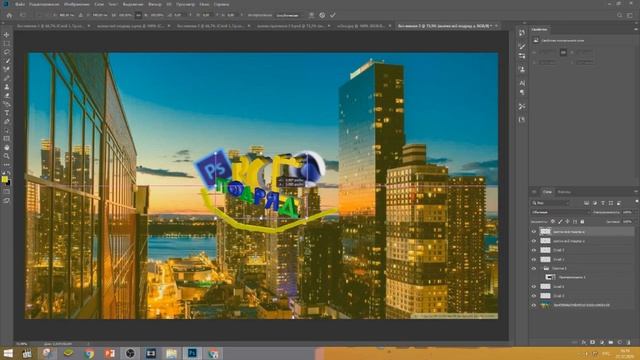Screen dimensions: 640x360
Task: Toggle the maintain aspect ratio chain link
Action: pyautogui.click(x=138, y=15)
